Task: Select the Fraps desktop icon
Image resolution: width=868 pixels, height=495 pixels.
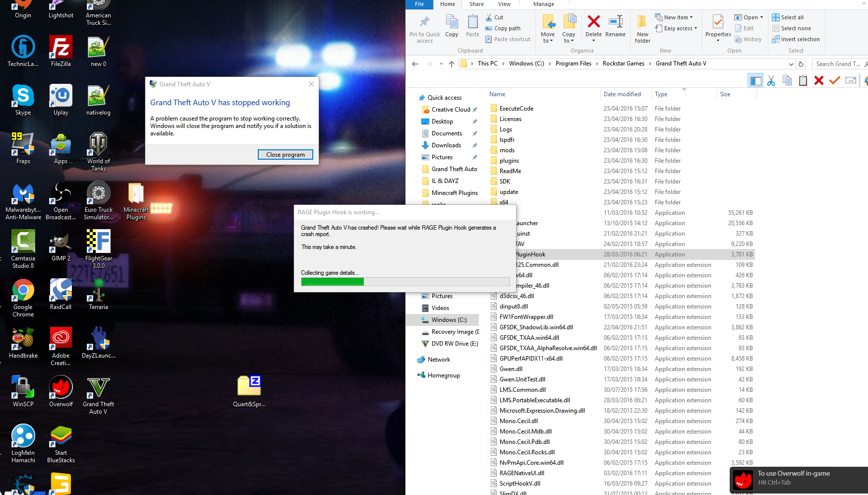Action: pos(23,148)
